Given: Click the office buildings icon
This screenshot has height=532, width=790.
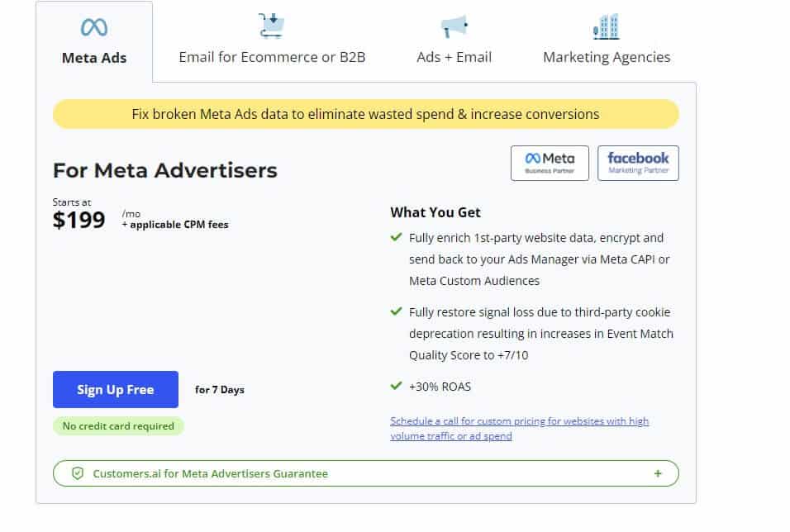Looking at the screenshot, I should coord(606,26).
